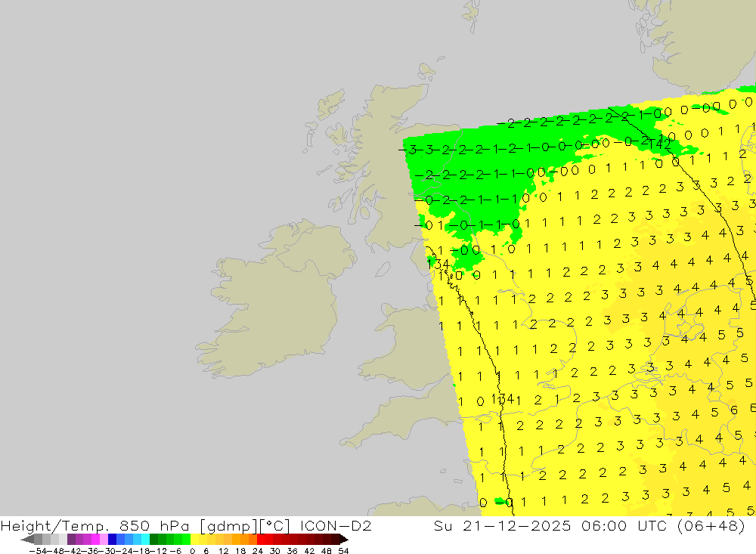The width and height of the screenshot is (756, 554).
Task: Click the 'Height/Temp. 850 hPa' title text
Action: (95, 525)
